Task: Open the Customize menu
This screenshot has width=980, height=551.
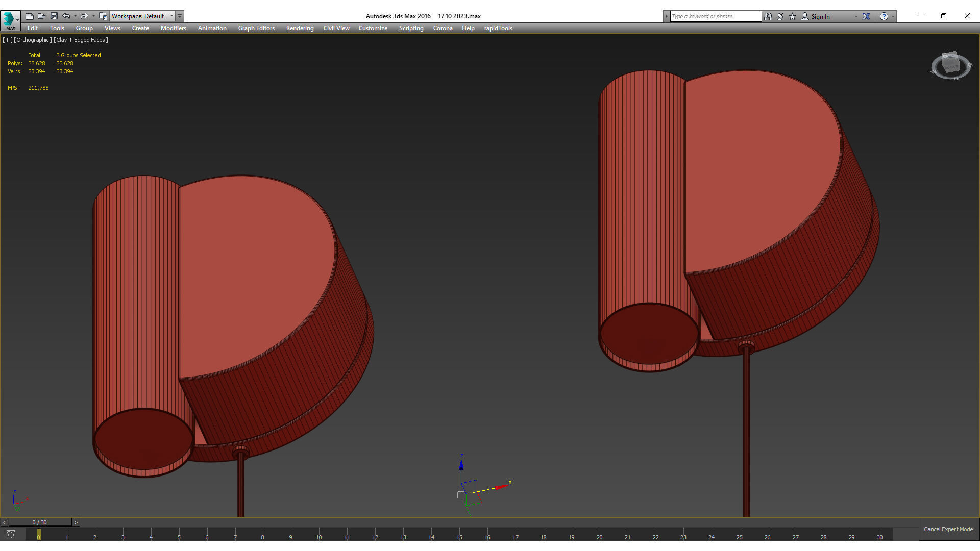Action: [373, 28]
